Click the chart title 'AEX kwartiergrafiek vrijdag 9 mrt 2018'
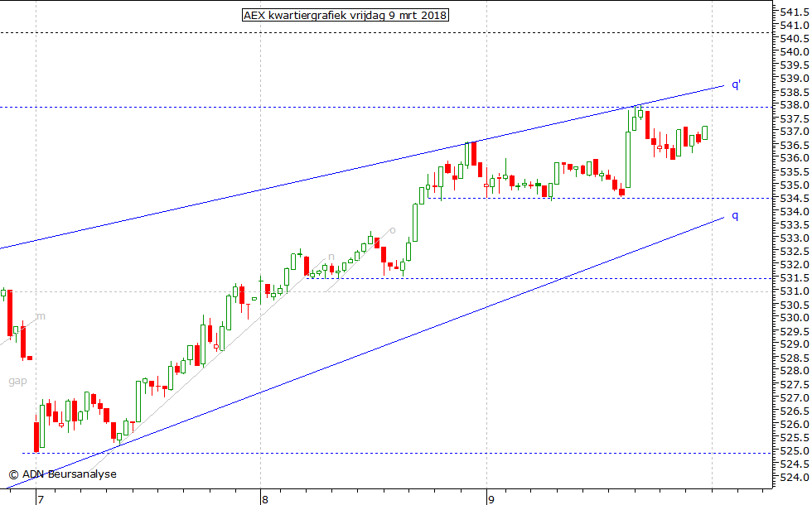 click(x=346, y=16)
